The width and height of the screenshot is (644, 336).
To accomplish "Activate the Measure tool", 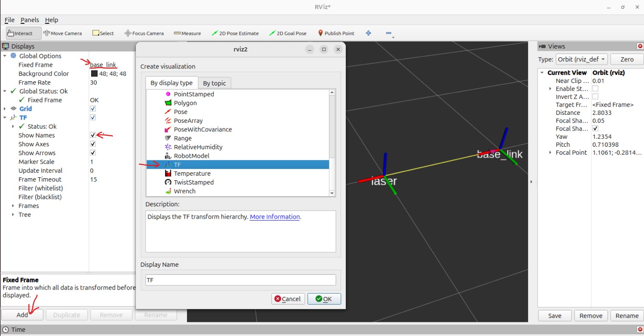I will point(187,33).
